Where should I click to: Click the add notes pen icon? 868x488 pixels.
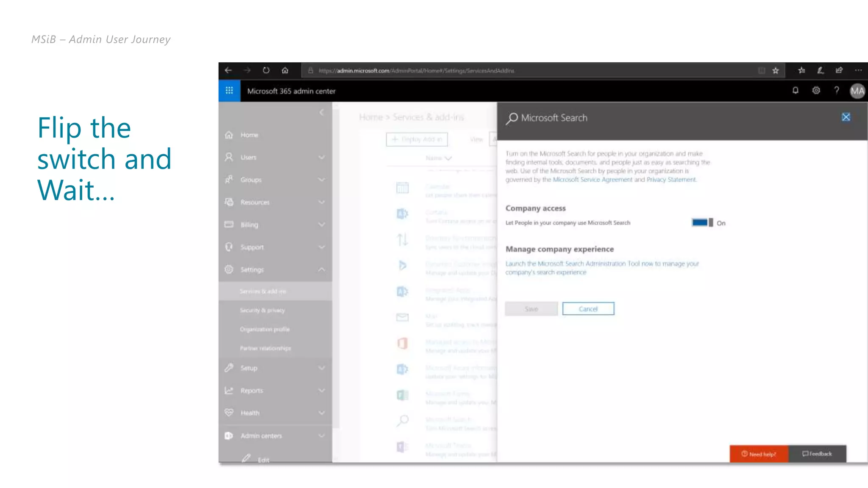tap(821, 70)
